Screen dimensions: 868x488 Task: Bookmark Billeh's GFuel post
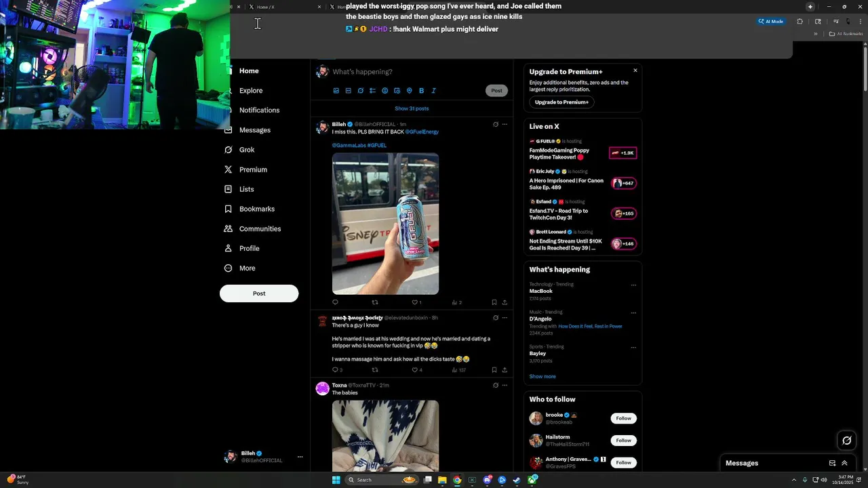[494, 302]
